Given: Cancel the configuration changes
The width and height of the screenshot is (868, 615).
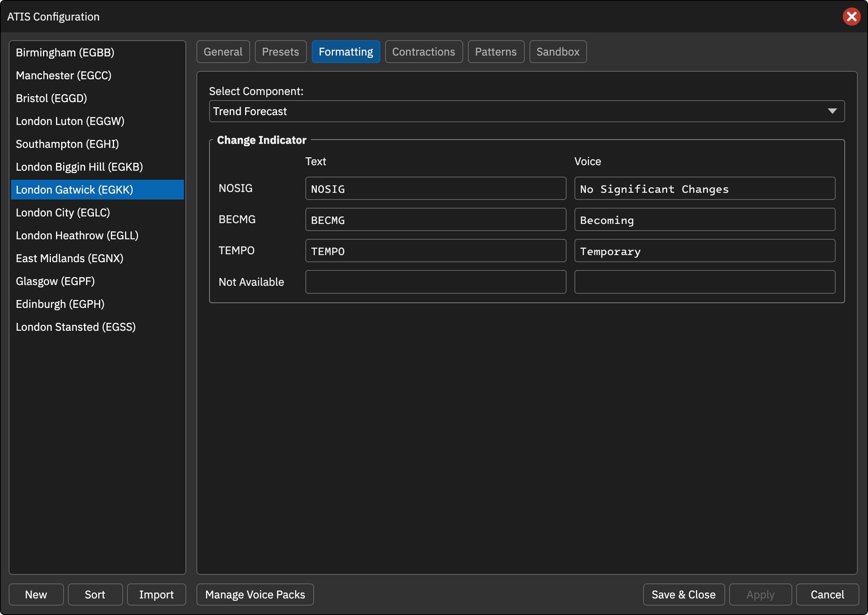Looking at the screenshot, I should point(827,594).
